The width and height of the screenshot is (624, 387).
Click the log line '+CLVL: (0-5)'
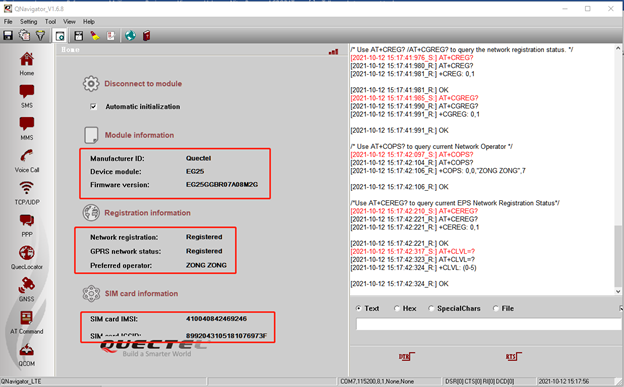(413, 268)
